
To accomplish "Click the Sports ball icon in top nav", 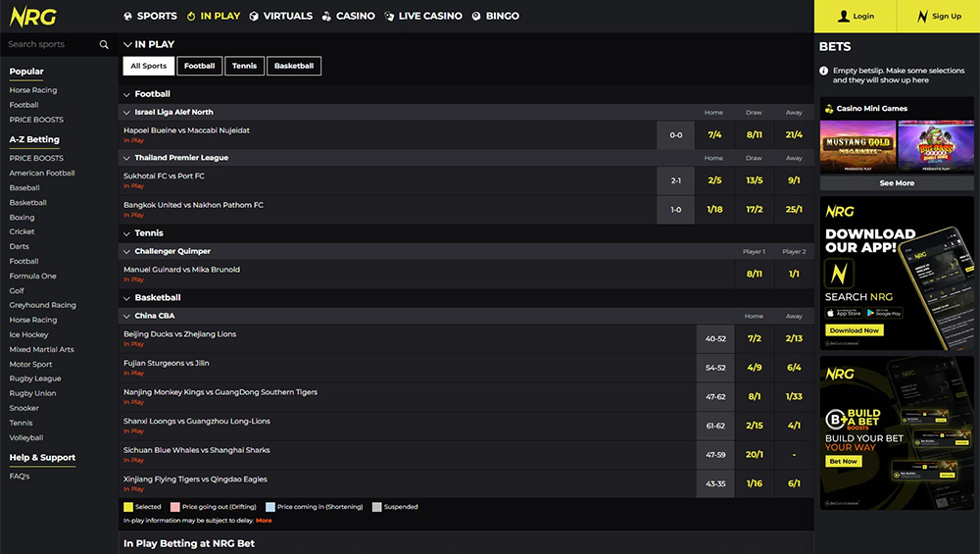I will [127, 17].
